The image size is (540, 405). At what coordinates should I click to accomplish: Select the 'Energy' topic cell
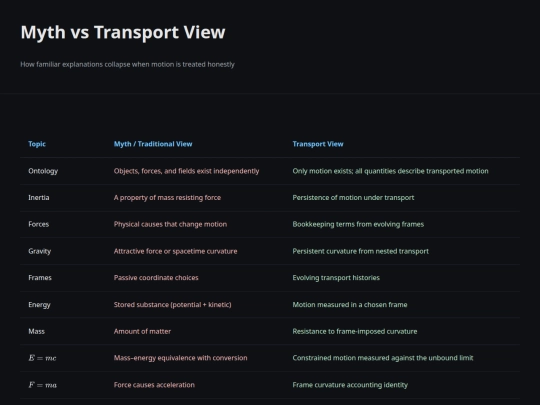click(x=39, y=305)
